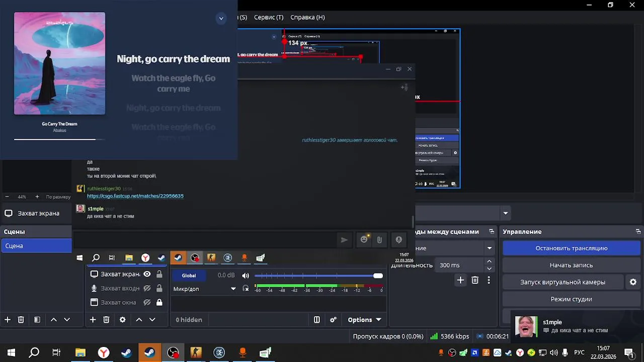Viewport: 644px width, 362px height.
Task: Move source up in sources toolbar
Action: 139,320
